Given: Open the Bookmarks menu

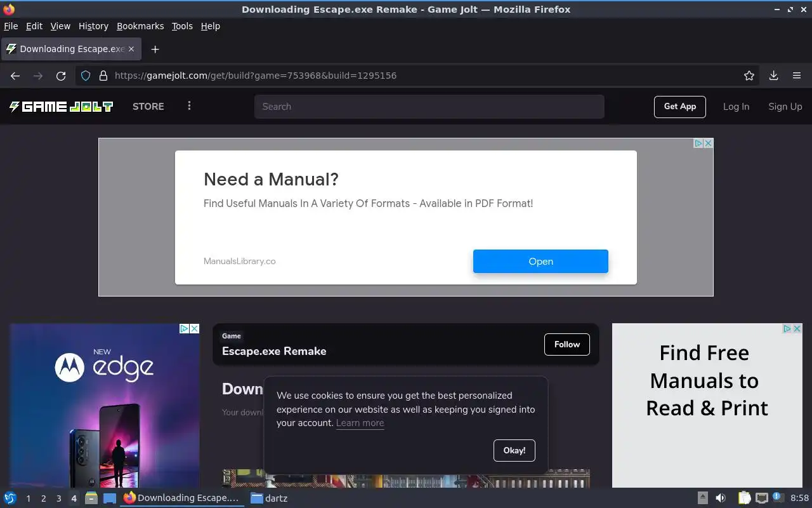Looking at the screenshot, I should (140, 26).
